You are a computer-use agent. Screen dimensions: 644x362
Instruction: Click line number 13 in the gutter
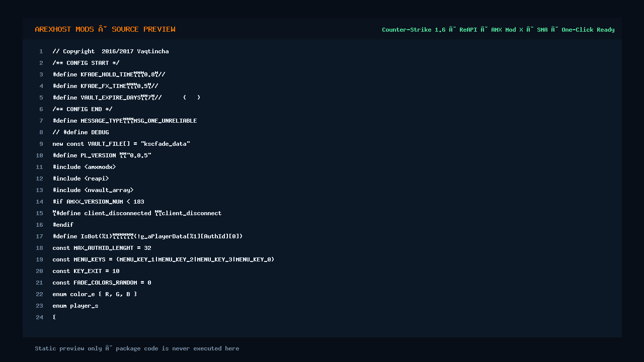click(x=40, y=190)
